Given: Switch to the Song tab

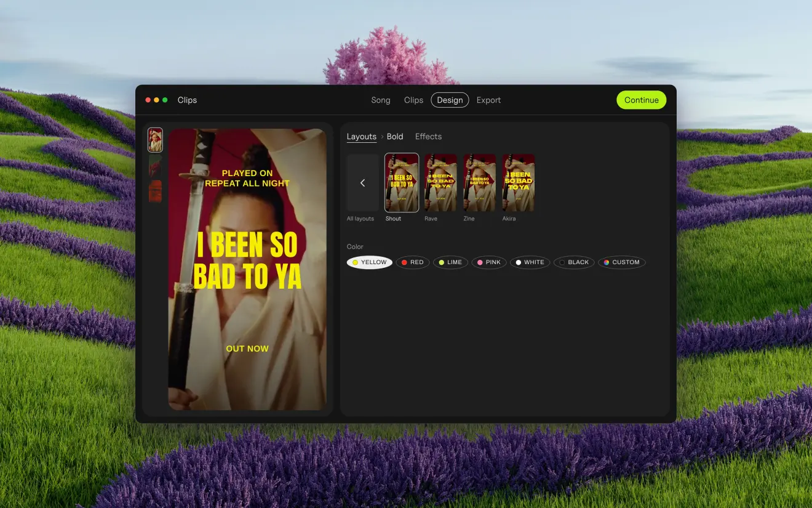Looking at the screenshot, I should tap(381, 100).
